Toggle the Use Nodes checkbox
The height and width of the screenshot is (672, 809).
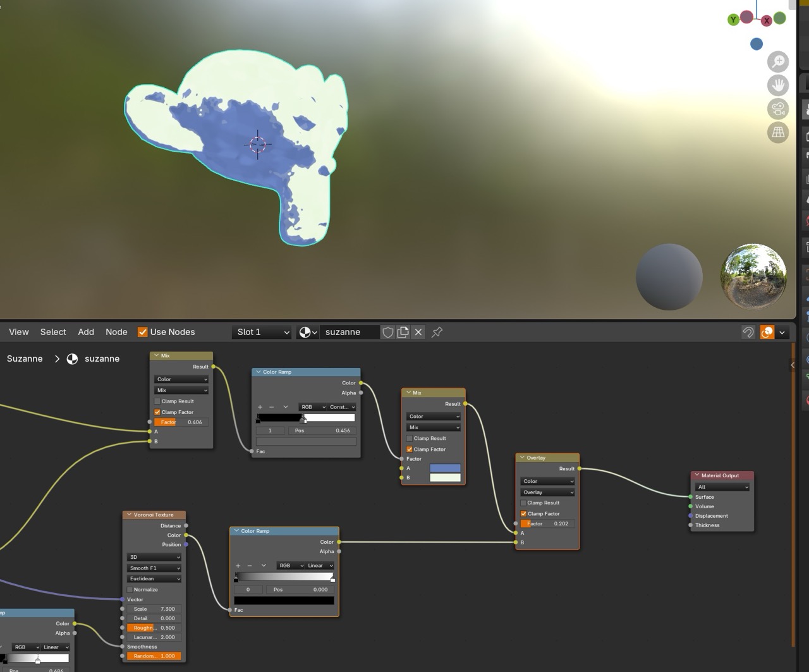(143, 332)
